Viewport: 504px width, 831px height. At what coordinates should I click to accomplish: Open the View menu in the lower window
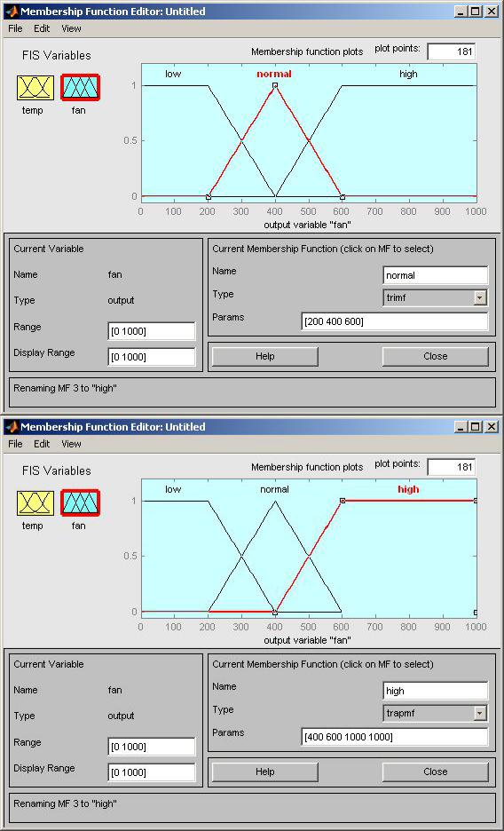72,444
